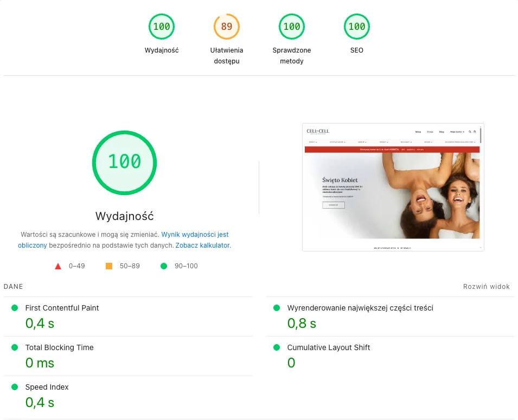Expand the Speed Index metric row
Viewport: 518px width, 420px height.
pos(47,387)
